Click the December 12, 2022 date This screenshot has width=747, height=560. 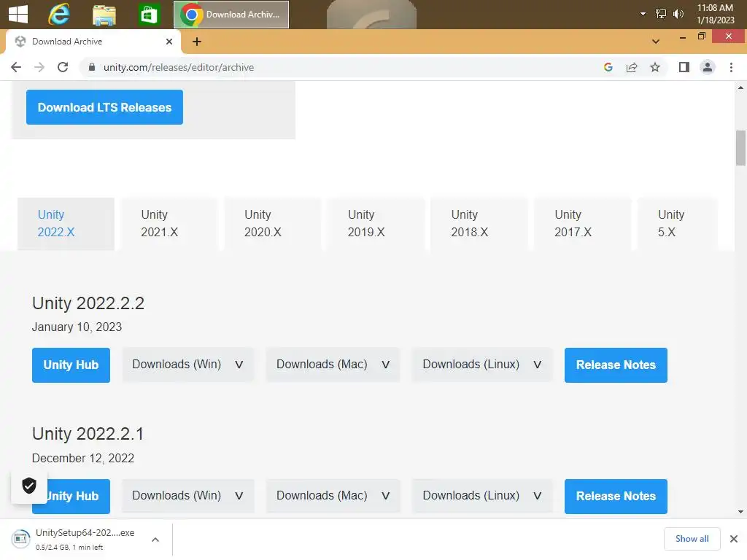tap(83, 458)
